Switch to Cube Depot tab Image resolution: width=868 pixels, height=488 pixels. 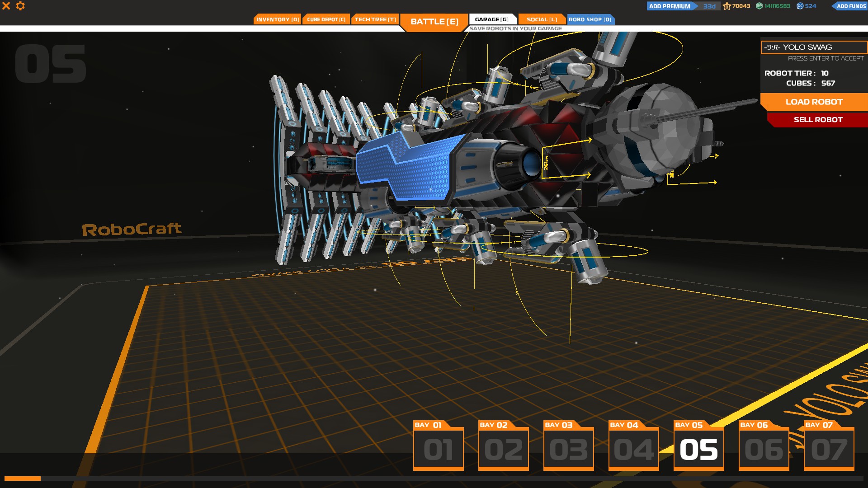[326, 19]
